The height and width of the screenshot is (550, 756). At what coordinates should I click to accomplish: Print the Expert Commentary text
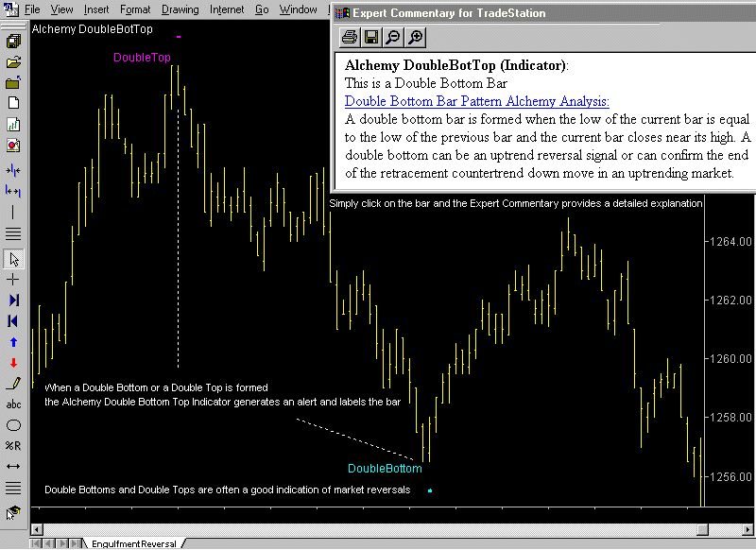coord(349,37)
